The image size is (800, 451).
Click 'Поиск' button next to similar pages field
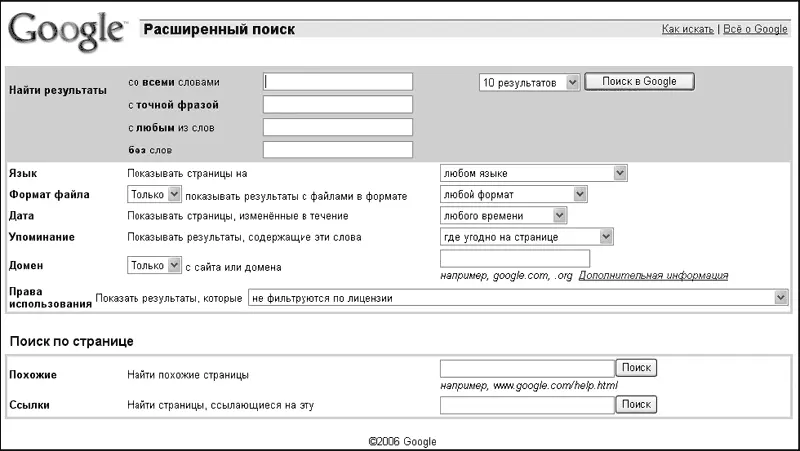(x=636, y=368)
